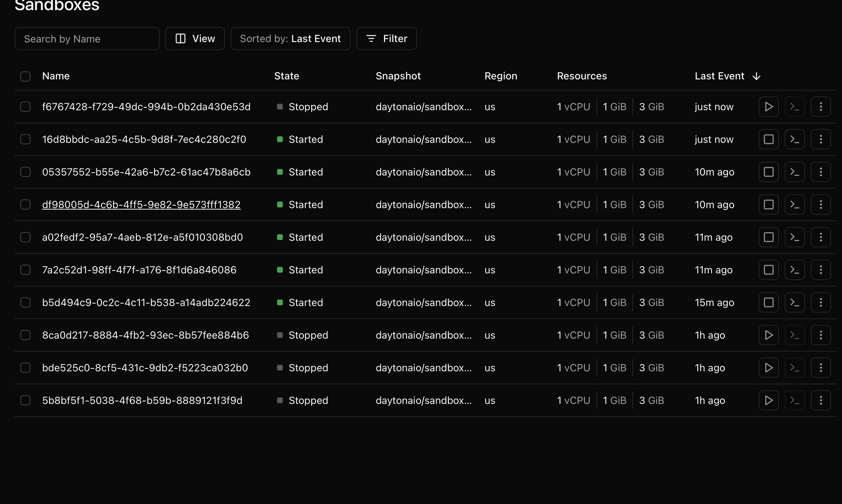The height and width of the screenshot is (504, 842).
Task: Check the box for sandbox b5d494c9-0c2c
Action: pyautogui.click(x=25, y=302)
